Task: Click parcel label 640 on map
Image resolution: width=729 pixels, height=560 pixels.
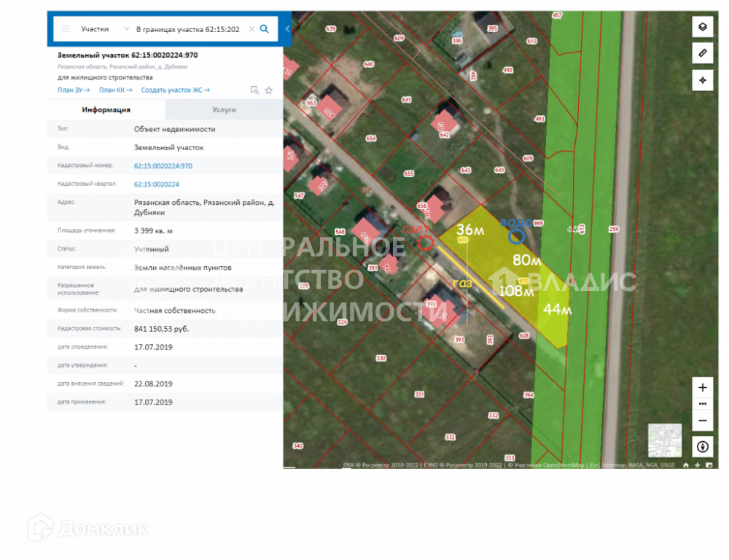Action: (369, 64)
